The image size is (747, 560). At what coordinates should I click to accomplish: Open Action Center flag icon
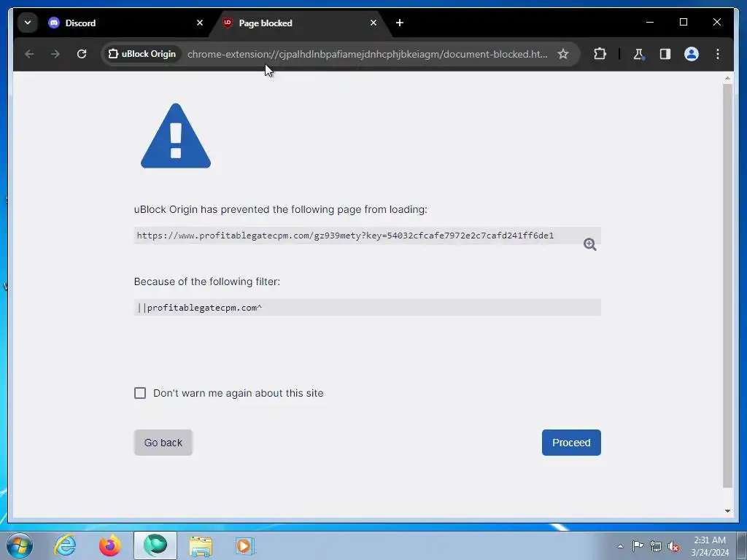click(x=638, y=545)
